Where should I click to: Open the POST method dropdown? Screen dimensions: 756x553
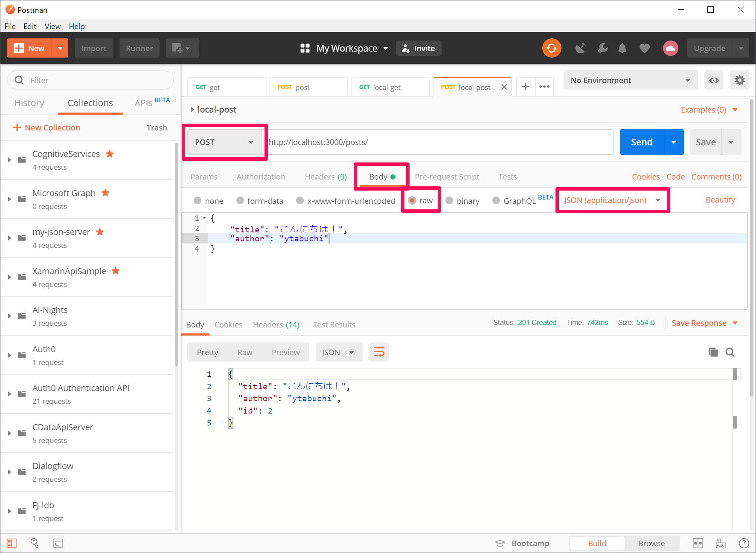click(225, 142)
